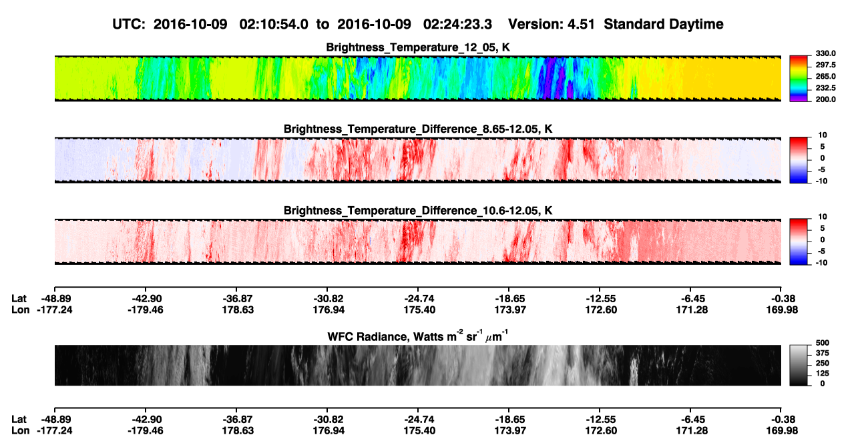The width and height of the screenshot is (868, 445).
Task: Click upper axis longitude value 176.94
Action: 327,310
